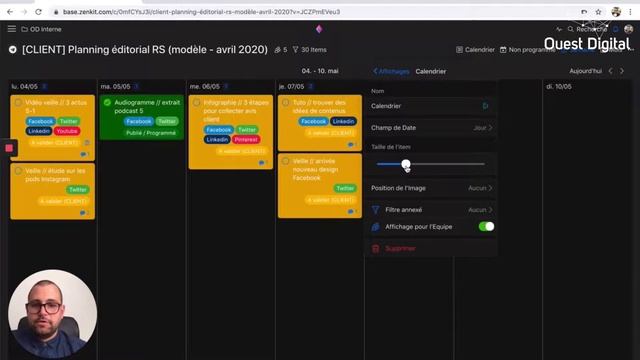Click Pinterest tag on Infographie card

(246, 140)
